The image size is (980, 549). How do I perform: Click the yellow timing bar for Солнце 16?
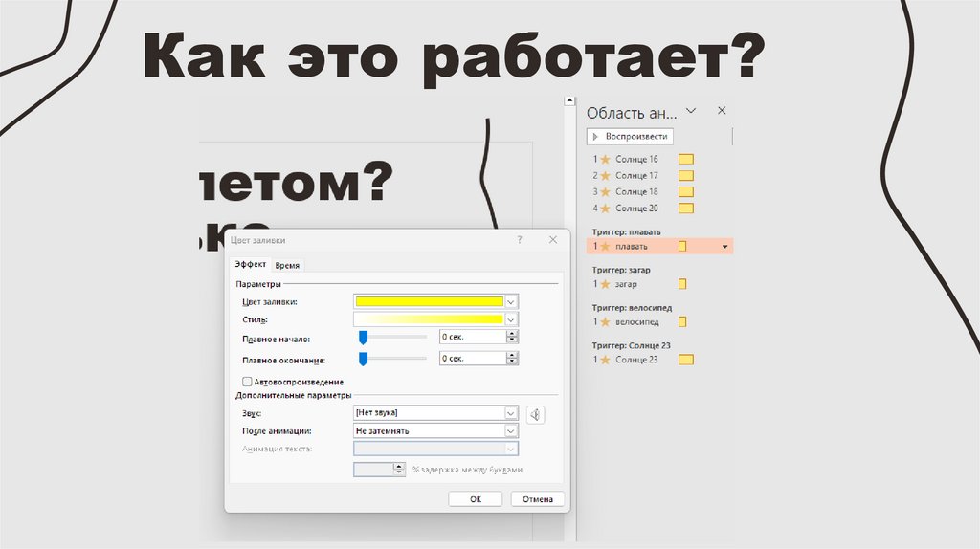(686, 160)
